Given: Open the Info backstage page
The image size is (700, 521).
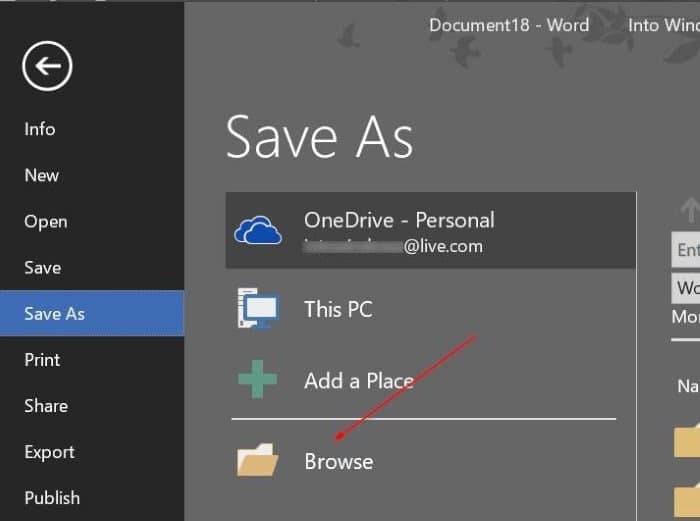Looking at the screenshot, I should 40,129.
